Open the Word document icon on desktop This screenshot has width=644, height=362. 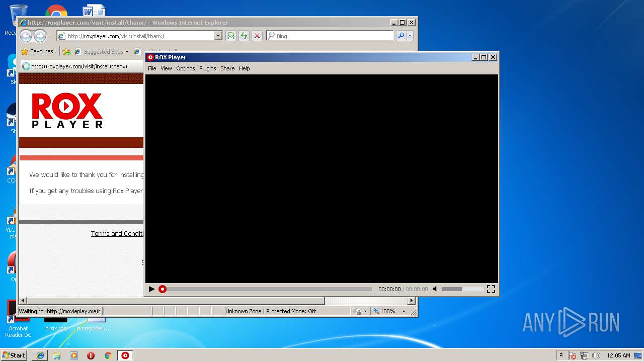(94, 10)
